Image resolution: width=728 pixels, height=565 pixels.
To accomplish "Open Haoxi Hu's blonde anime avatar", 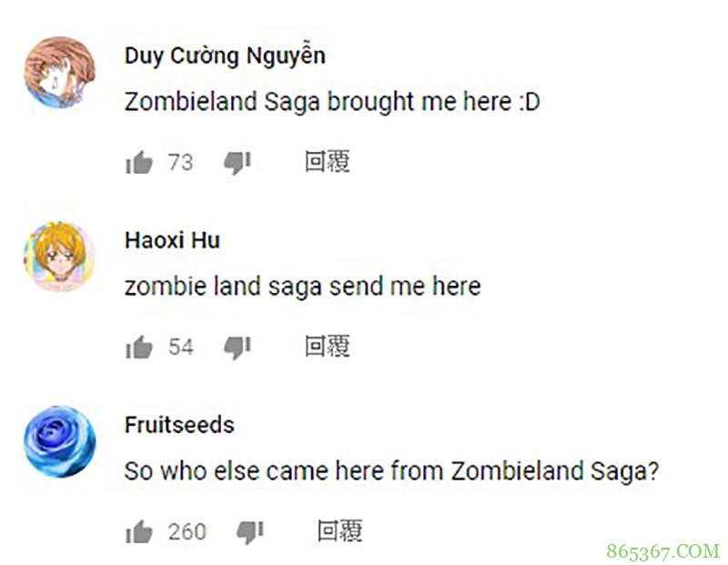I will click(x=60, y=257).
